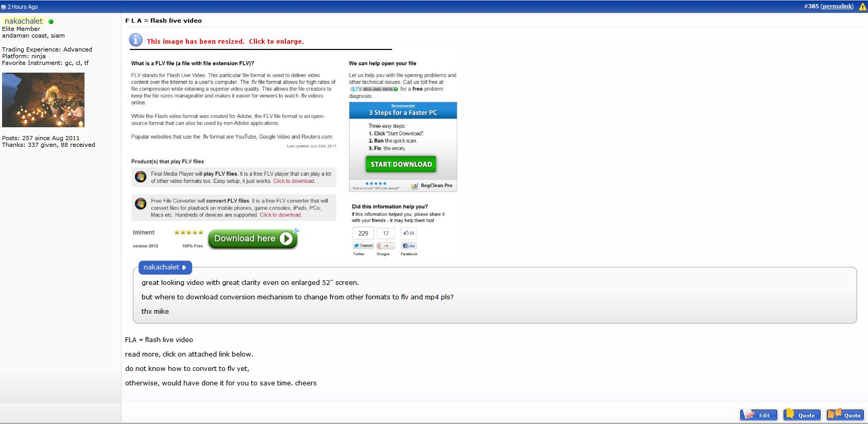Click the Facebook thumbs-up "1k" count
The image size is (868, 424).
[x=409, y=233]
